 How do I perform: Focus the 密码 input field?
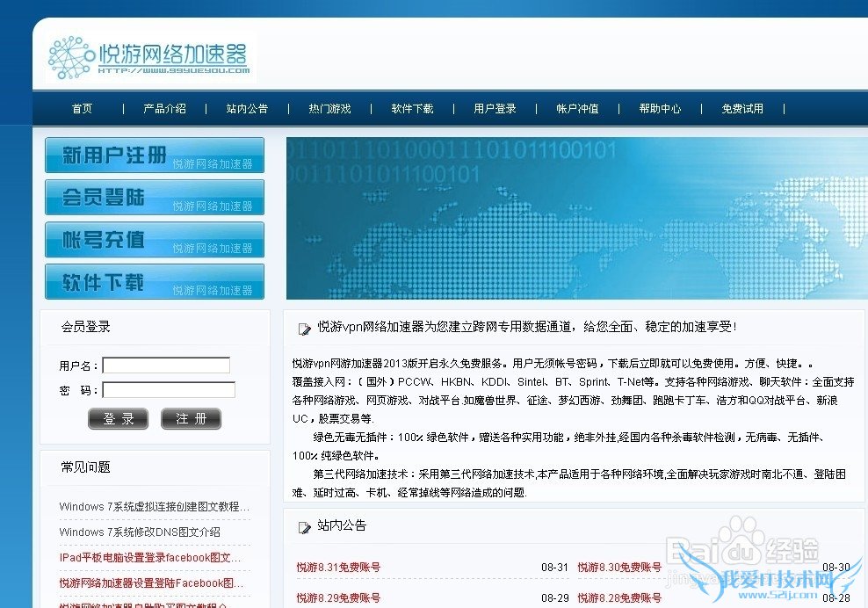pyautogui.click(x=169, y=390)
